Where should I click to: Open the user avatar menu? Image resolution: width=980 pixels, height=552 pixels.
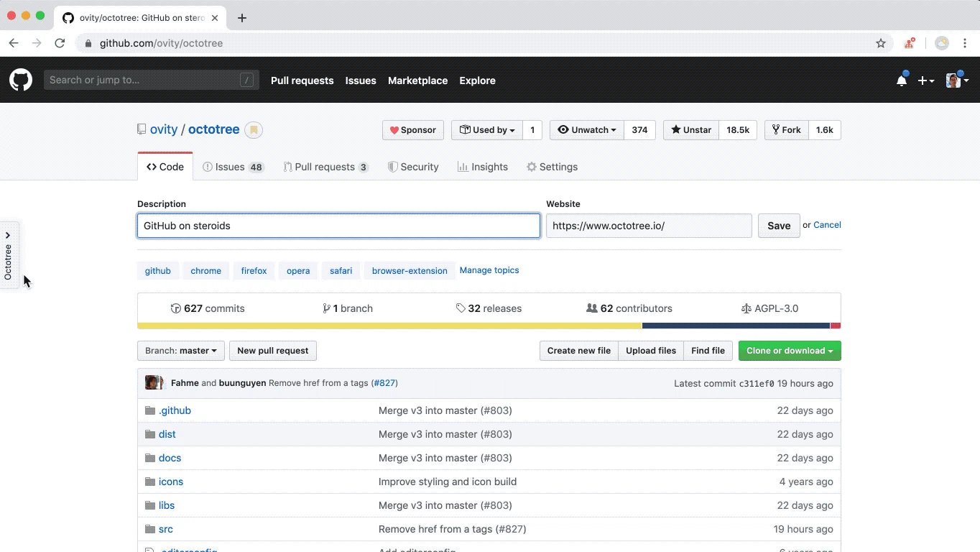point(957,80)
